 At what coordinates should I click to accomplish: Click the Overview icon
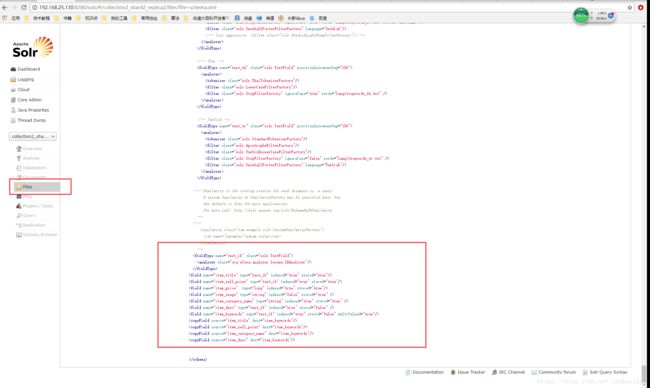click(19, 148)
